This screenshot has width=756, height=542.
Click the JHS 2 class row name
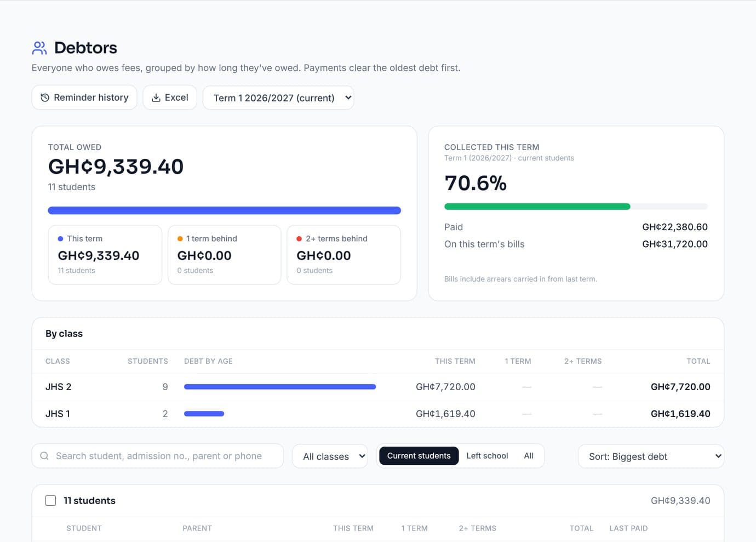pyautogui.click(x=59, y=387)
